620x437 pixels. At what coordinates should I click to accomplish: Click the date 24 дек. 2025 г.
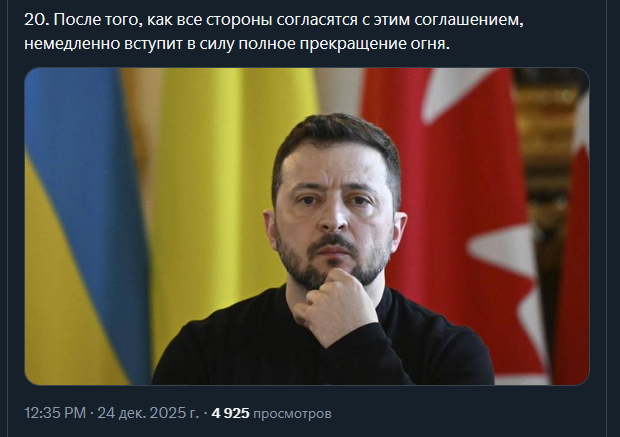click(x=148, y=413)
